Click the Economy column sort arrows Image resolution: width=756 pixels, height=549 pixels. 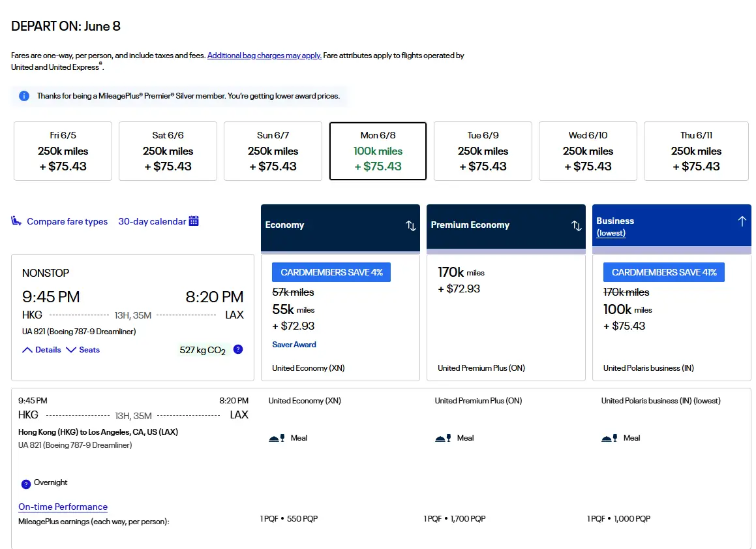click(x=410, y=225)
